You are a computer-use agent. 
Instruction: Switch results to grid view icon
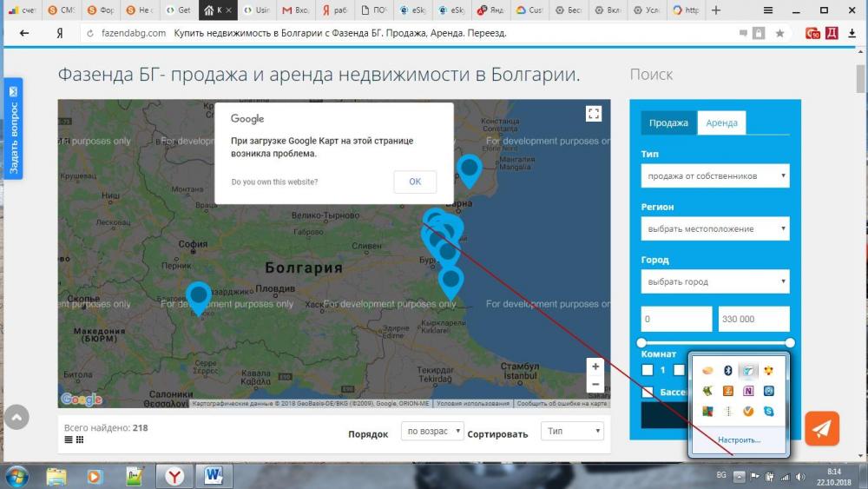80,439
